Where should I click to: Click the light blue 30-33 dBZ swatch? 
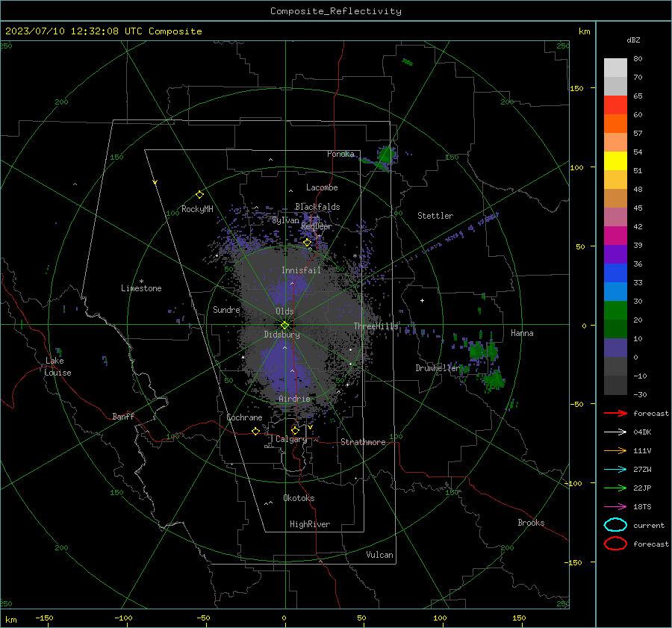615,291
